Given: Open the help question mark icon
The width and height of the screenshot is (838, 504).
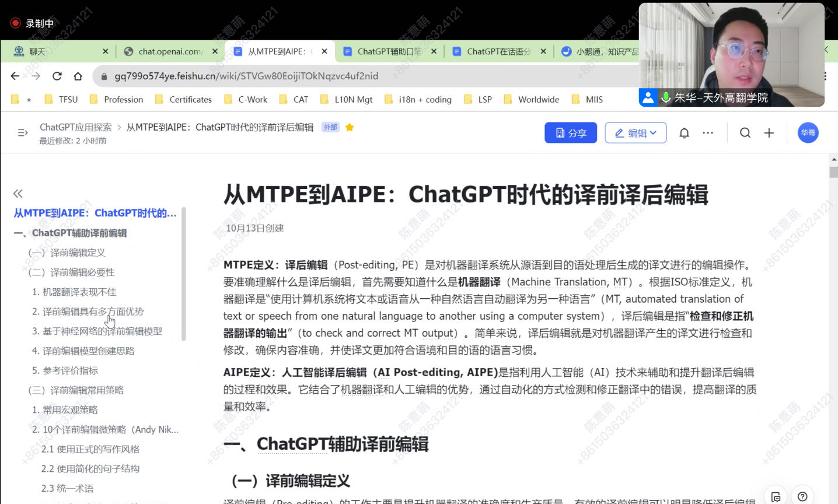Looking at the screenshot, I should (x=802, y=496).
